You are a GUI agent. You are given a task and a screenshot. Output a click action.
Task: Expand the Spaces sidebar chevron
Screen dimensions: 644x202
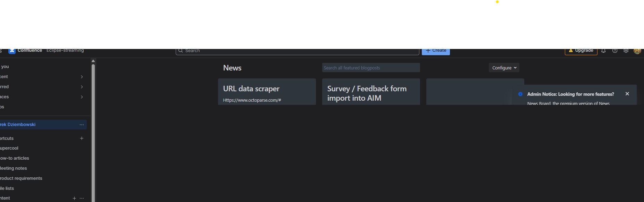click(x=82, y=97)
